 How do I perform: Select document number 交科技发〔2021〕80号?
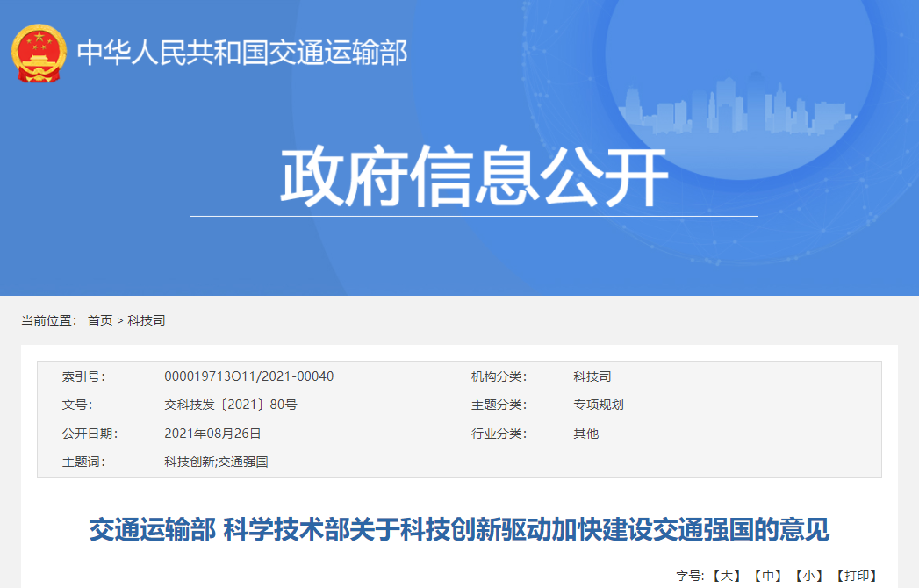tap(231, 405)
